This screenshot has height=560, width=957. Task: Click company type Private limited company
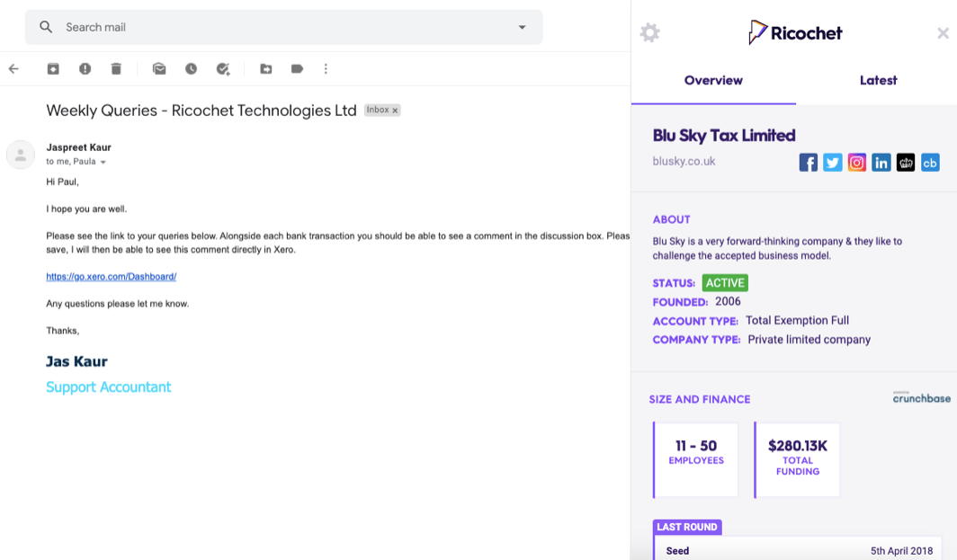(x=809, y=340)
